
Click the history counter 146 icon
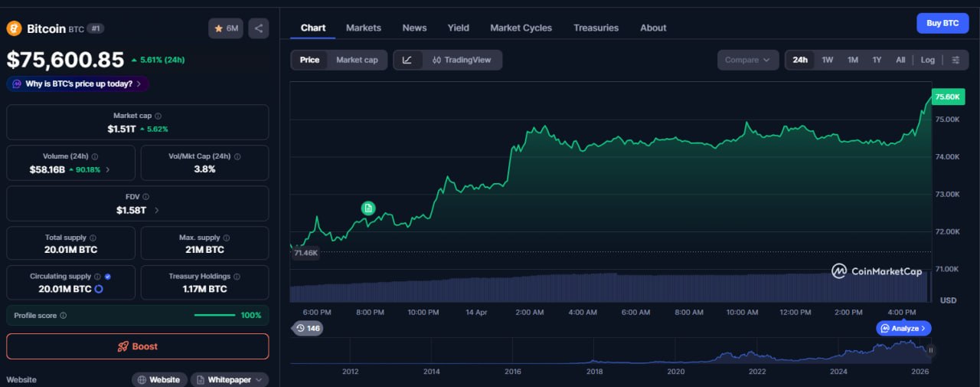tap(307, 328)
